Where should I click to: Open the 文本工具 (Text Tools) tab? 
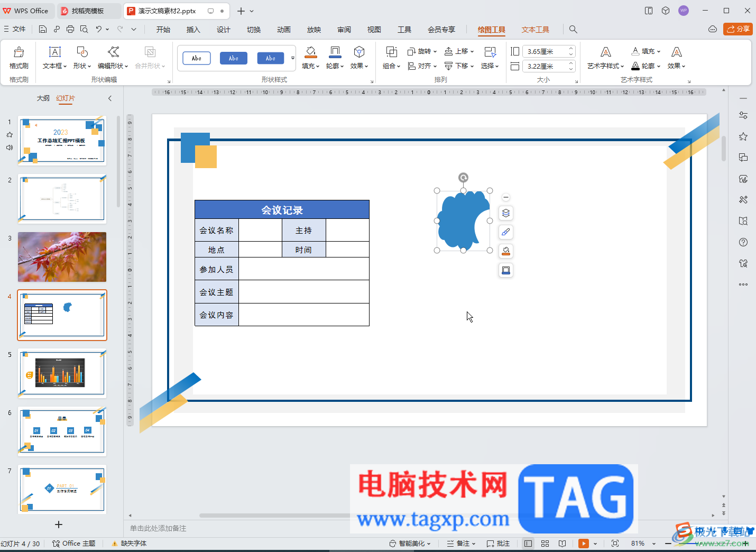click(x=536, y=30)
